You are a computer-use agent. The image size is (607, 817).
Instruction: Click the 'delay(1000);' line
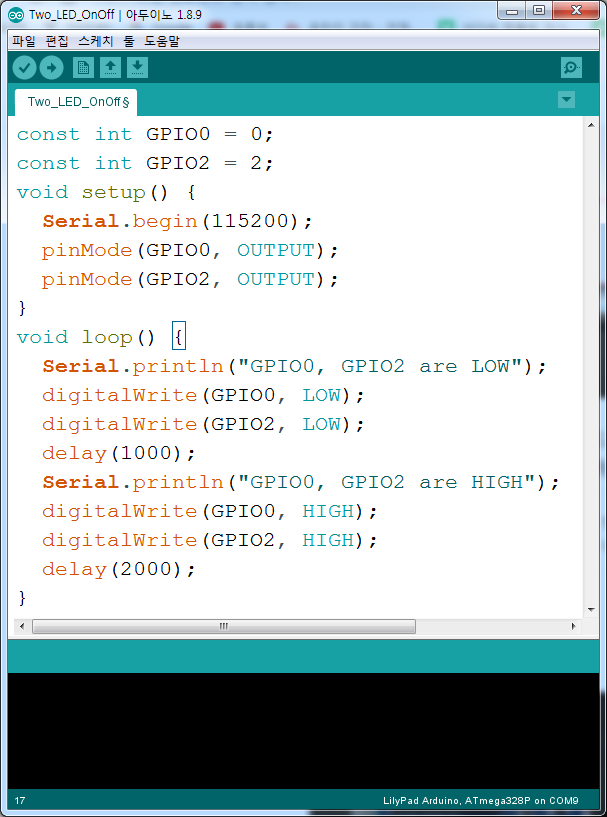(x=119, y=454)
